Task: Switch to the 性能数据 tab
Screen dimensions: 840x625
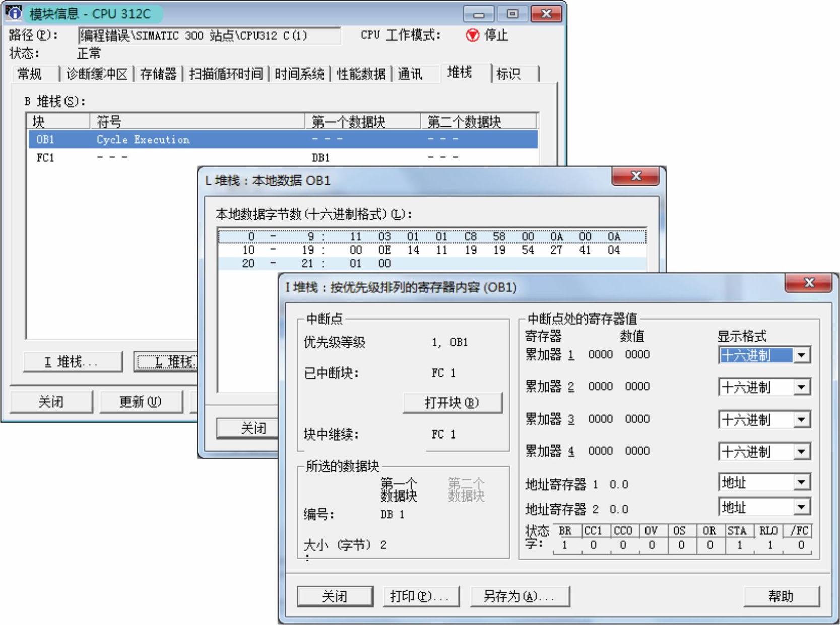Action: tap(361, 74)
